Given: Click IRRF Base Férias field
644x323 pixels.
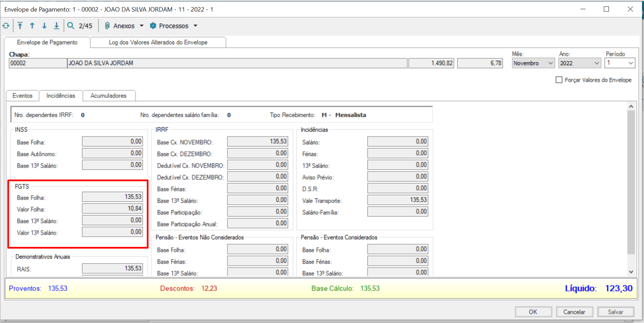Looking at the screenshot, I should 258,188.
